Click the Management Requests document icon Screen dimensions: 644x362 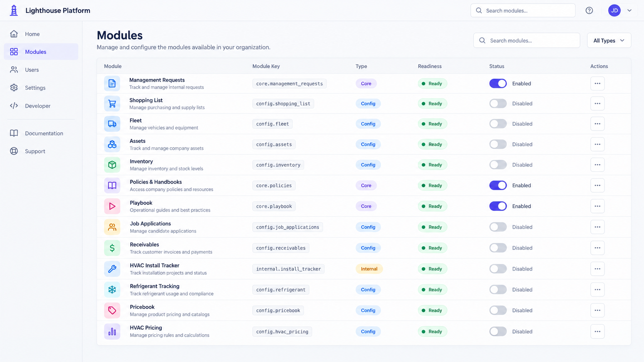pos(112,83)
